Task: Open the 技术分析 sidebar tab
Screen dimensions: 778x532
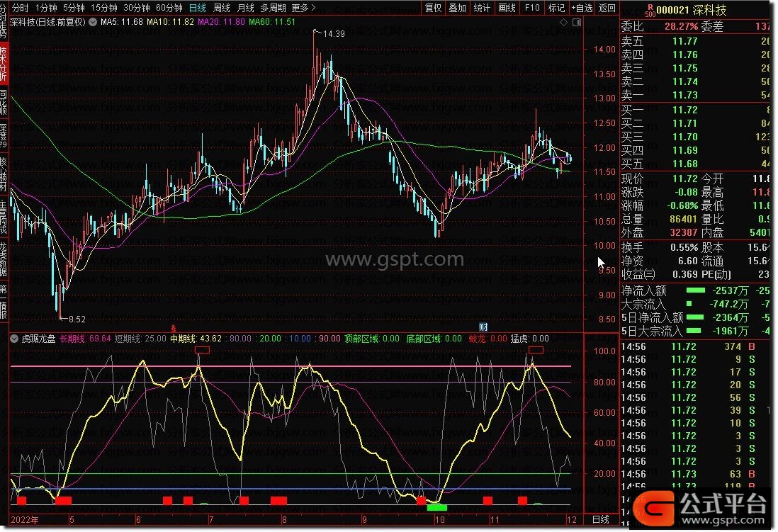Action: (x=4, y=63)
